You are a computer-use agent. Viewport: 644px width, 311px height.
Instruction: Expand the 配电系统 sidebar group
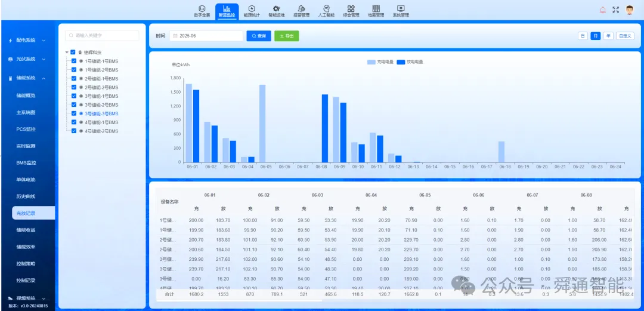coord(27,41)
